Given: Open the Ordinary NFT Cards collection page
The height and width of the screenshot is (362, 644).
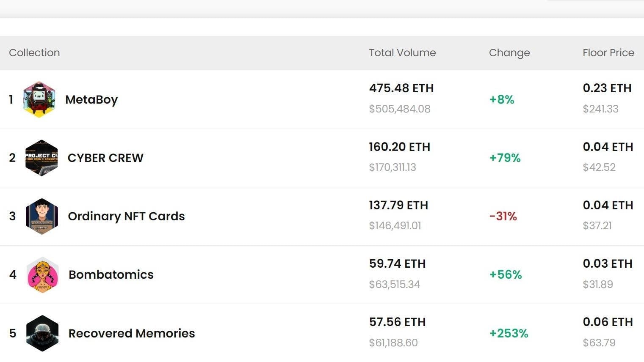Looking at the screenshot, I should pos(126,216).
